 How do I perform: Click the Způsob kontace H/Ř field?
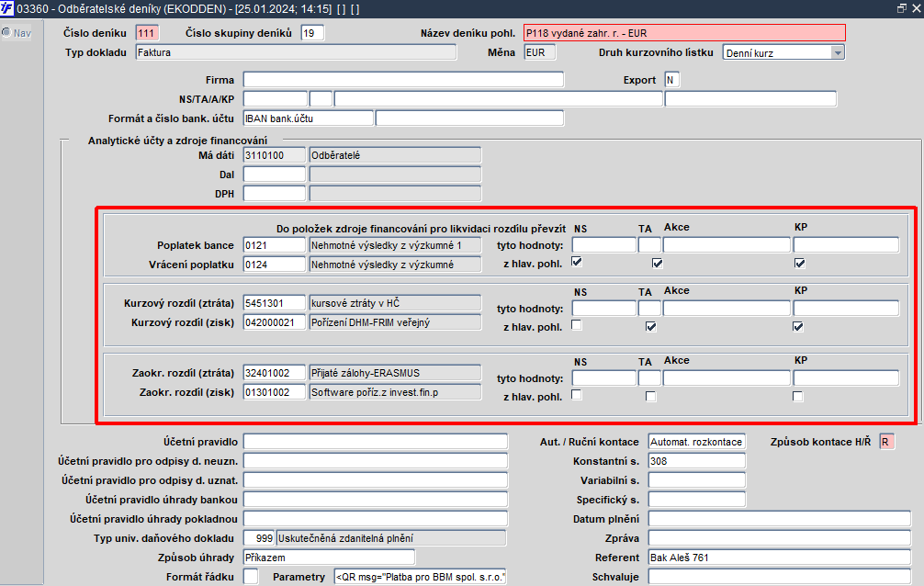[887, 442]
